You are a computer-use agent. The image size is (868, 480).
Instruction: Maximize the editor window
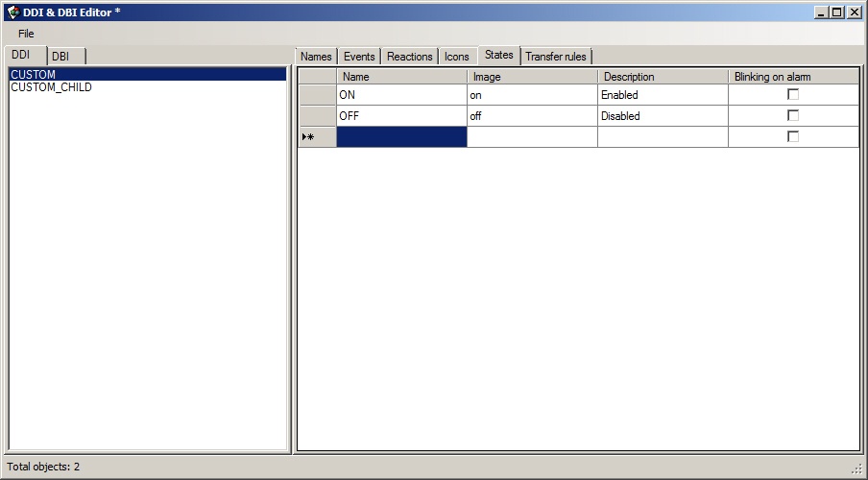[x=837, y=12]
